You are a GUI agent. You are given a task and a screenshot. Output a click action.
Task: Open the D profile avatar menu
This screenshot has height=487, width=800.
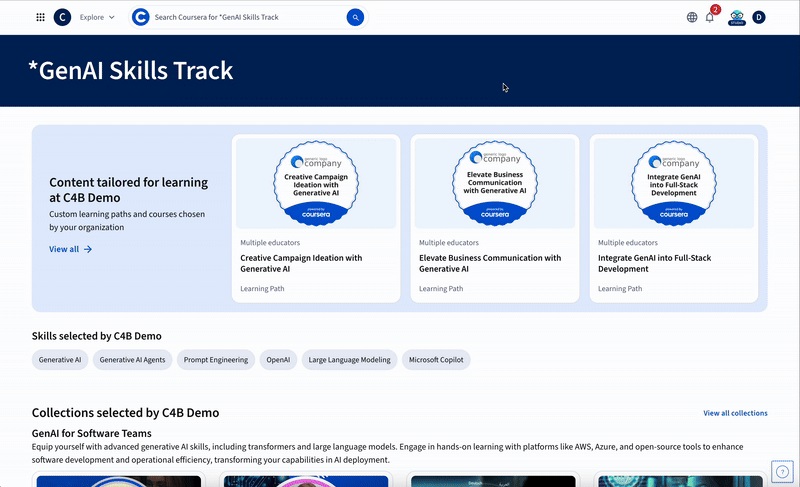click(759, 17)
